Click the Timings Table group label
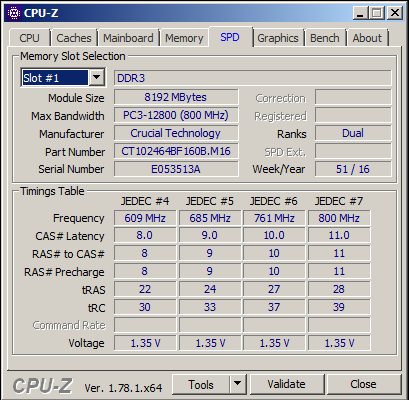The height and width of the screenshot is (400, 409). pos(52,191)
